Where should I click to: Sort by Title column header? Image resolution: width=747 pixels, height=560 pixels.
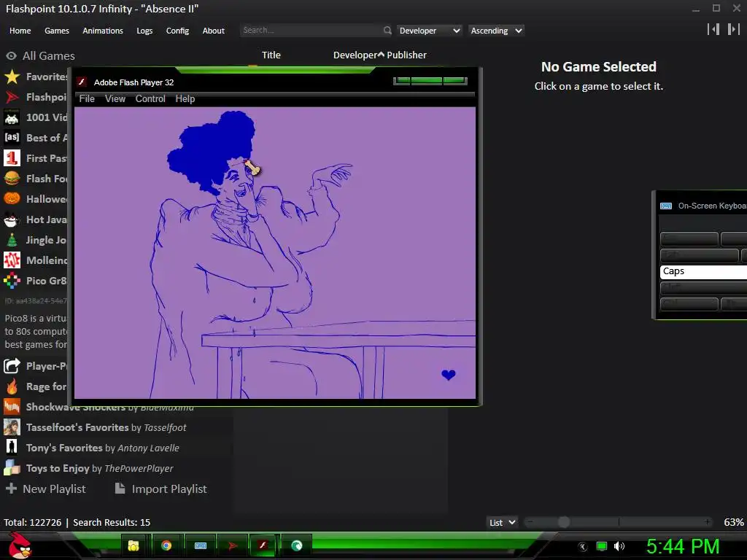pos(271,55)
